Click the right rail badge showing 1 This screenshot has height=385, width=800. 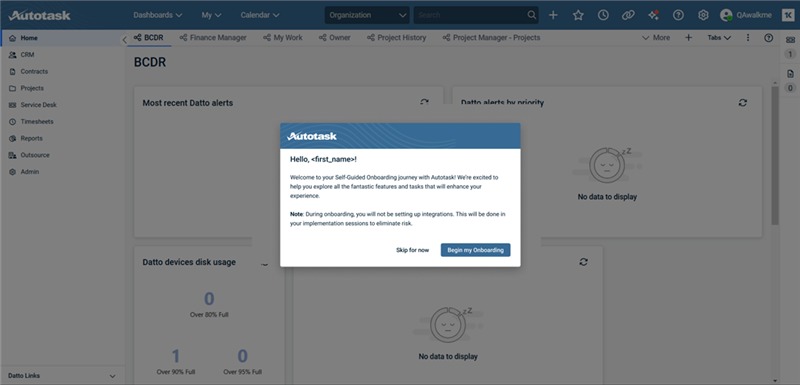tap(790, 54)
